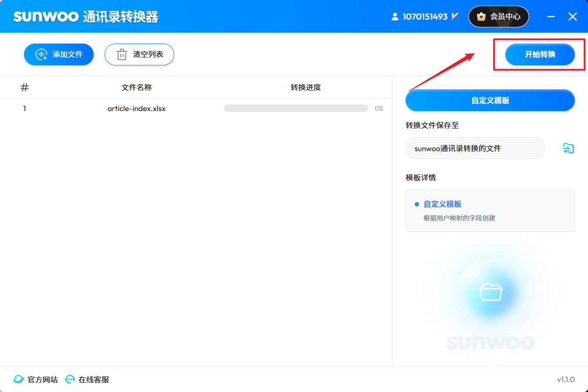Click the version label v1.1.0
The width and height of the screenshot is (588, 392).
566,379
